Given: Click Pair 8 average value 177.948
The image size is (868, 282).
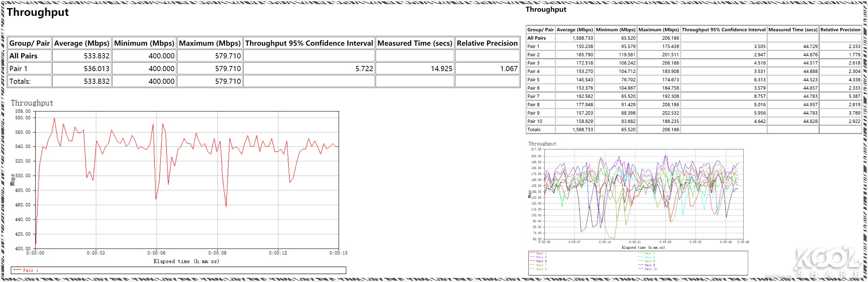Looking at the screenshot, I should pyautogui.click(x=585, y=105).
